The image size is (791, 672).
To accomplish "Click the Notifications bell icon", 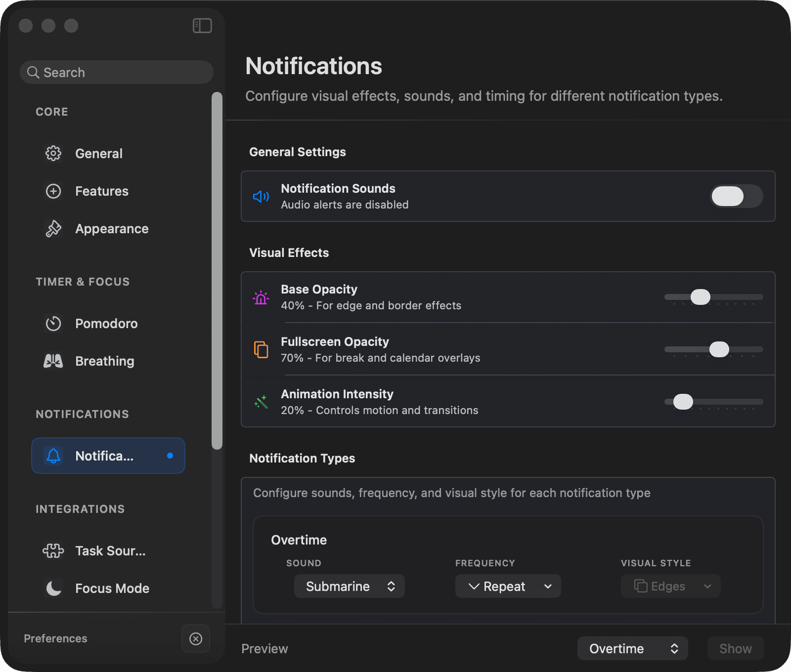I will [x=53, y=456].
